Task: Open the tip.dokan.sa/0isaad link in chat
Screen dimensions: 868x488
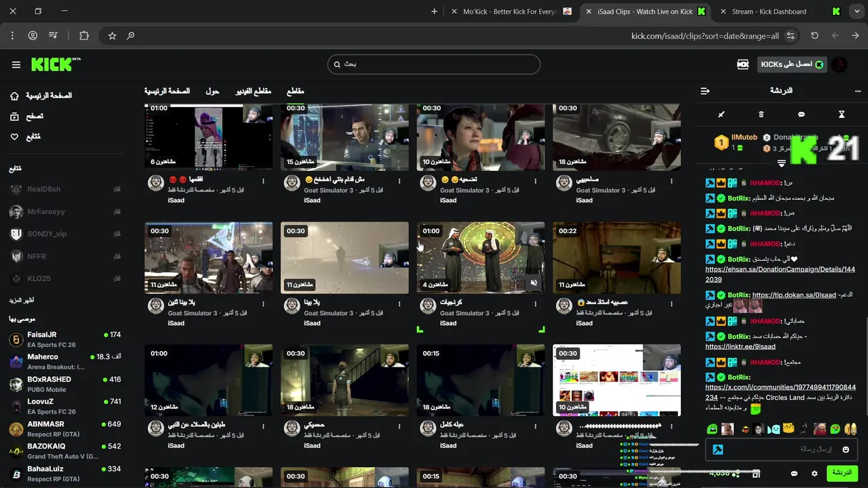Action: pos(794,295)
